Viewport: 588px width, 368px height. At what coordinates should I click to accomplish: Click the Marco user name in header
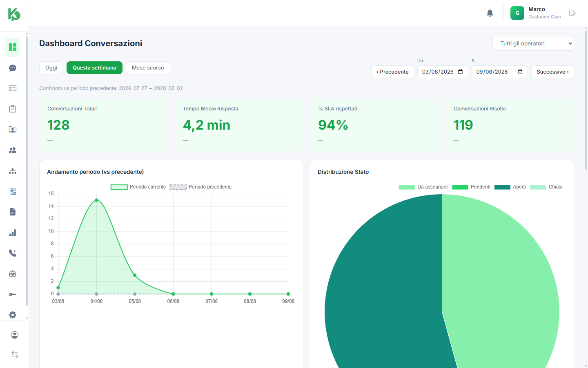tap(537, 9)
